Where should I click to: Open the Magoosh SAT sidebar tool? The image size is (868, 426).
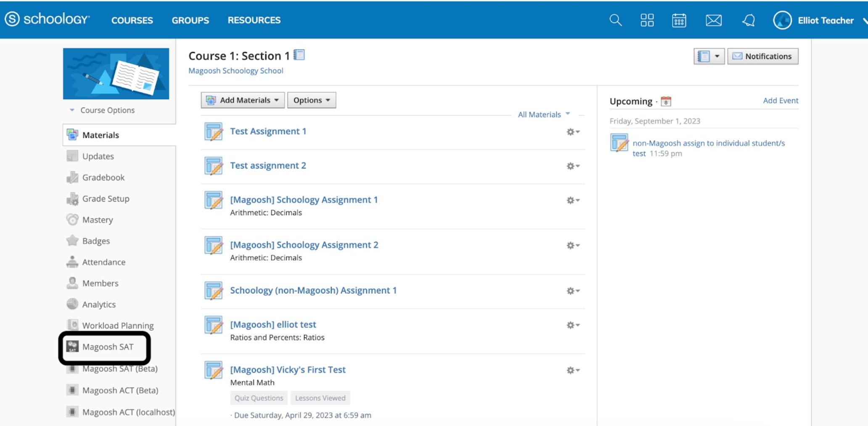(x=108, y=347)
